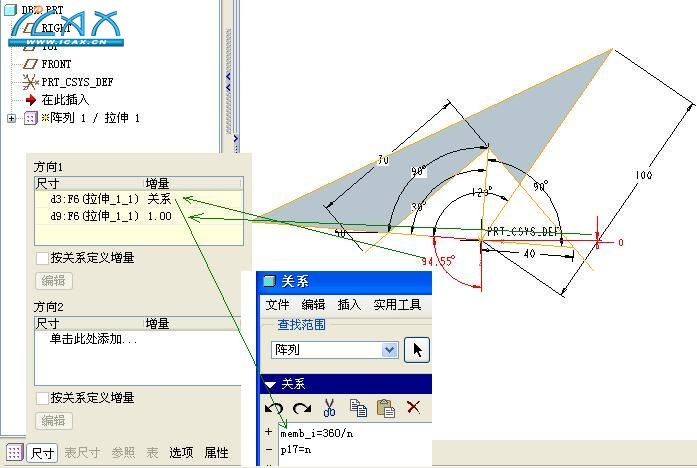
Task: Click the 94.55° red angle dimension
Action: 439,261
